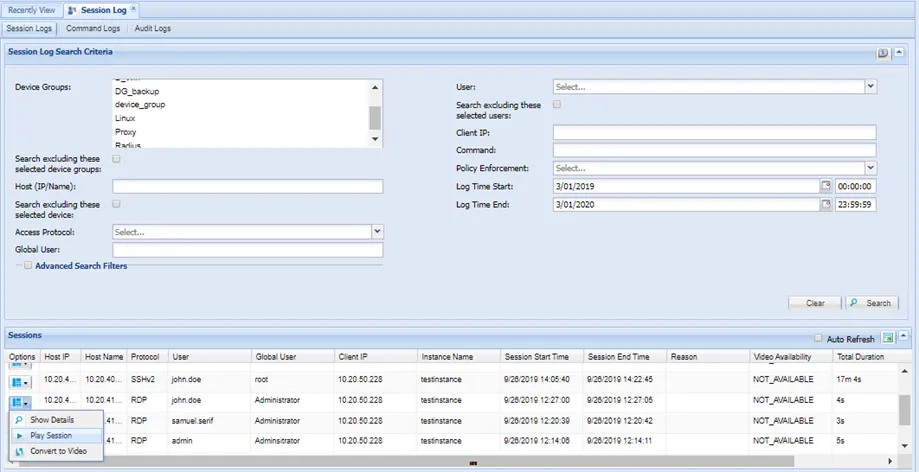919x472 pixels.
Task: Click the Command input field
Action: (x=714, y=150)
